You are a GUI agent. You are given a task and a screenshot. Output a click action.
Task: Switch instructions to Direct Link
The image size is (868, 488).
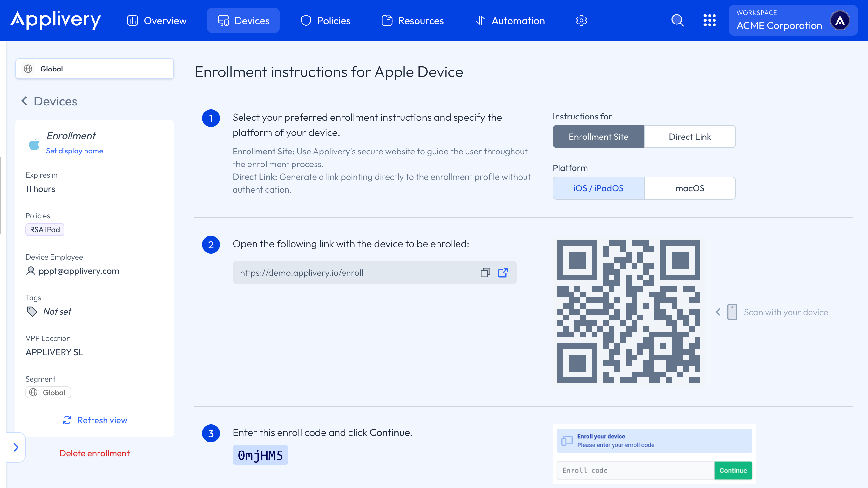[690, 137]
